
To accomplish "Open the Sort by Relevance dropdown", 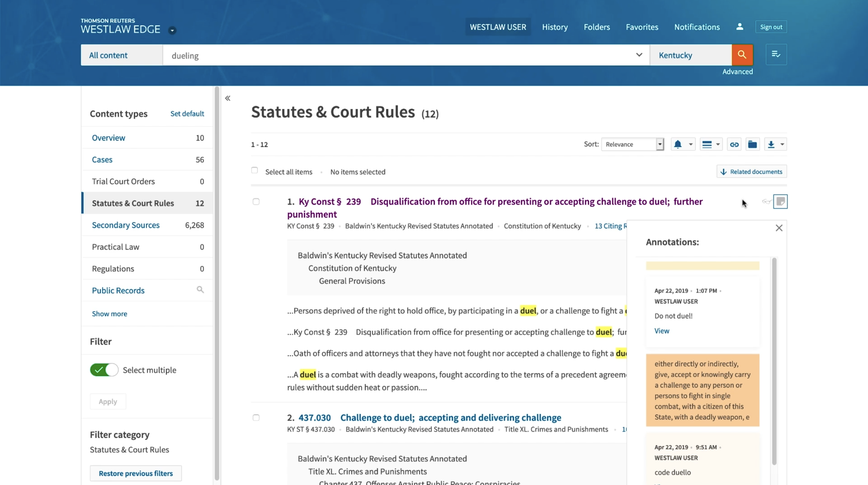I will 632,144.
